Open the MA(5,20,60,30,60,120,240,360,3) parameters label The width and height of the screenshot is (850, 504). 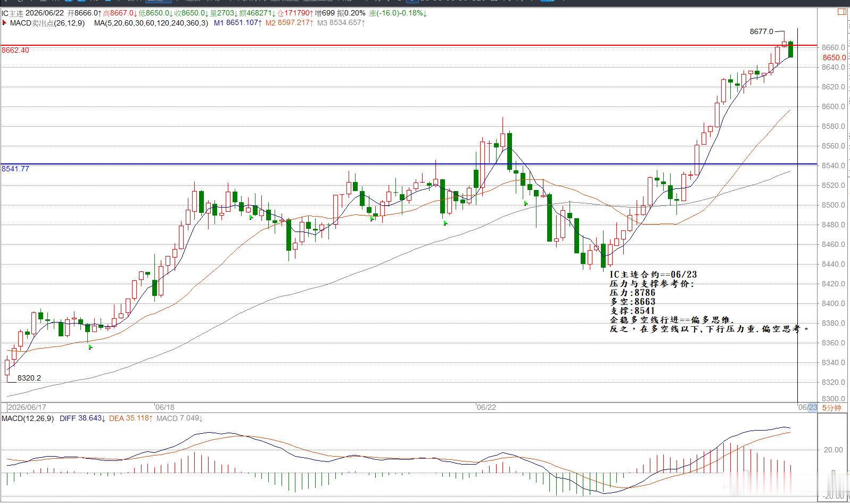(151, 23)
